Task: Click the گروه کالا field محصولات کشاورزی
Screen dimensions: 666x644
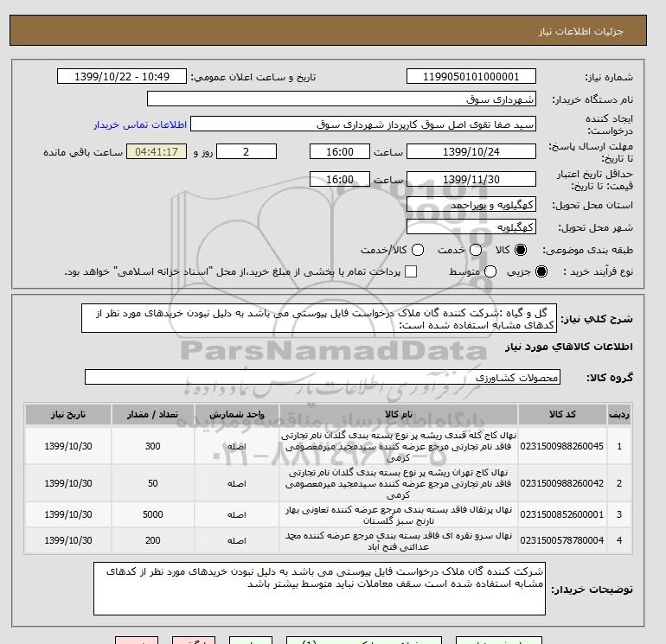Action: (323, 377)
